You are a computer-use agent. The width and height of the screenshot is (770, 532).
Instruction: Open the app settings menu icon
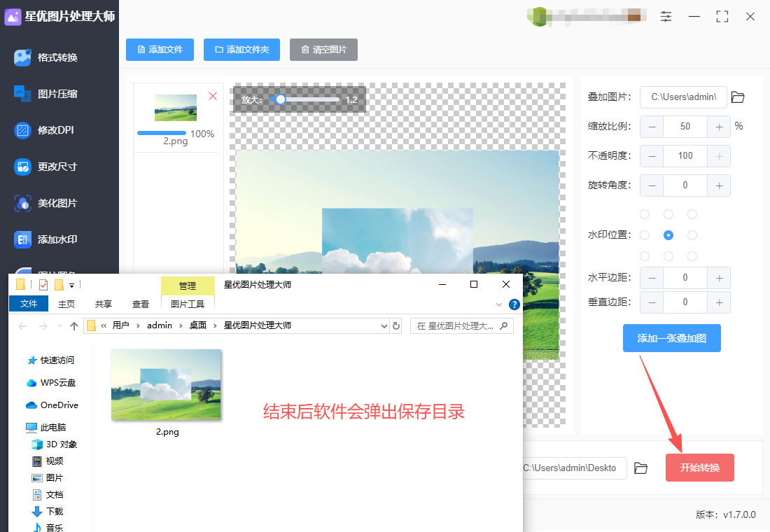(x=666, y=16)
